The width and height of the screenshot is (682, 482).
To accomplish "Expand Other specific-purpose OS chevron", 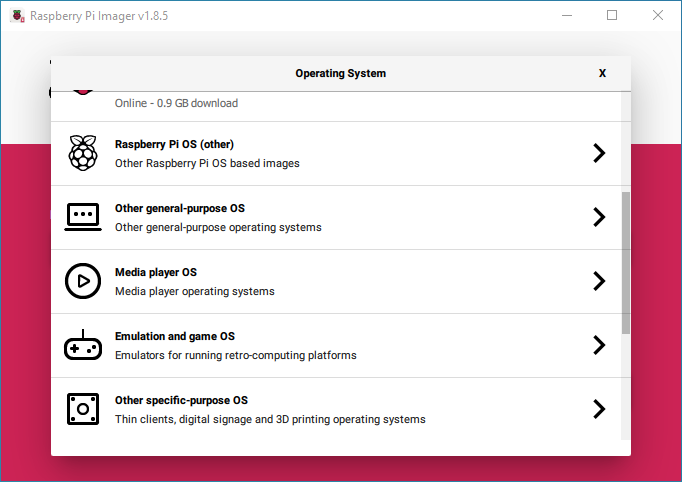I will tap(599, 409).
